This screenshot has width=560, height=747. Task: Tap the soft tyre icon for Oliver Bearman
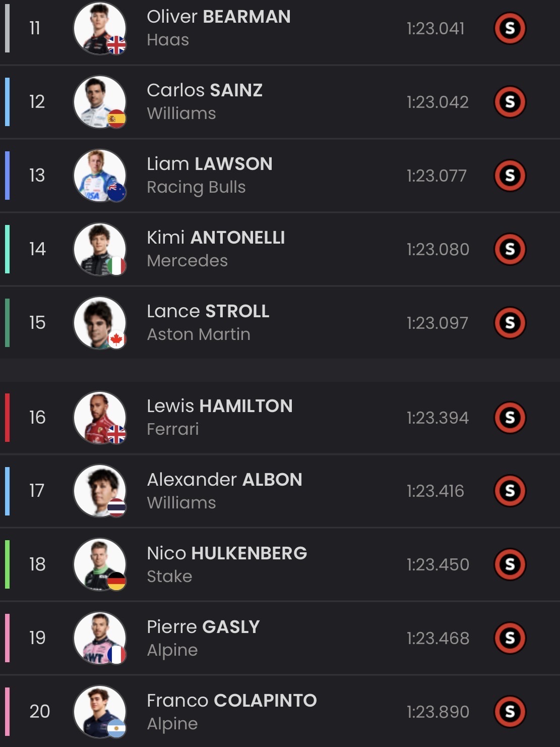click(510, 28)
